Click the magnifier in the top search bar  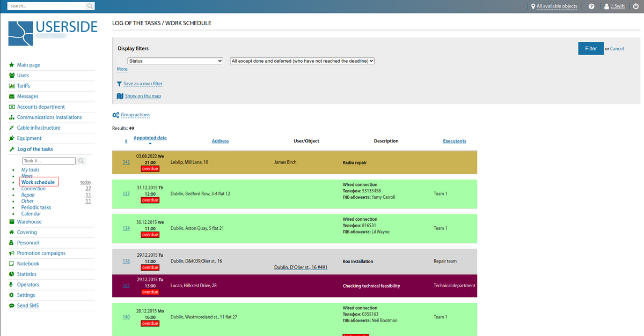click(x=89, y=6)
